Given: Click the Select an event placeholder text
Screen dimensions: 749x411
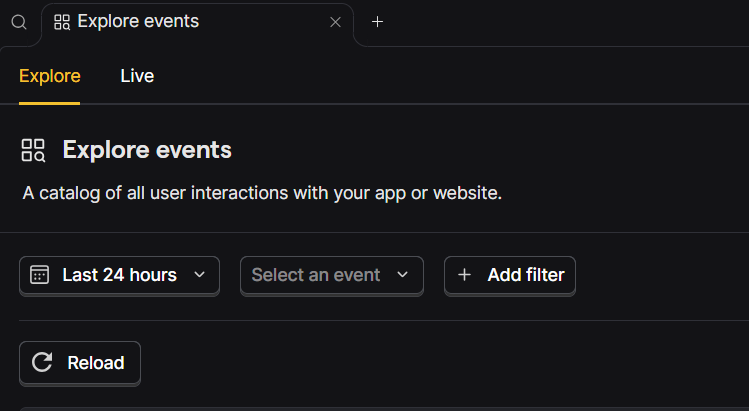Looking at the screenshot, I should point(315,275).
